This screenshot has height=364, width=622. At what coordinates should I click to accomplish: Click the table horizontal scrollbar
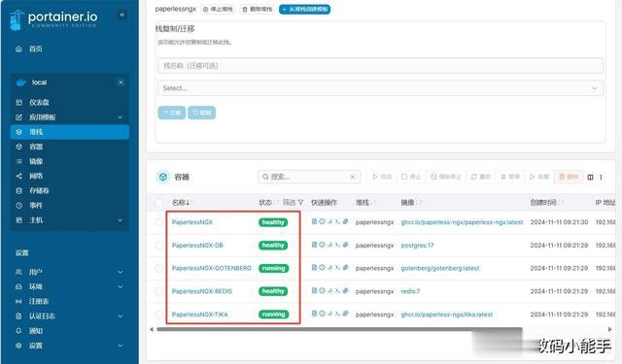tap(339, 329)
